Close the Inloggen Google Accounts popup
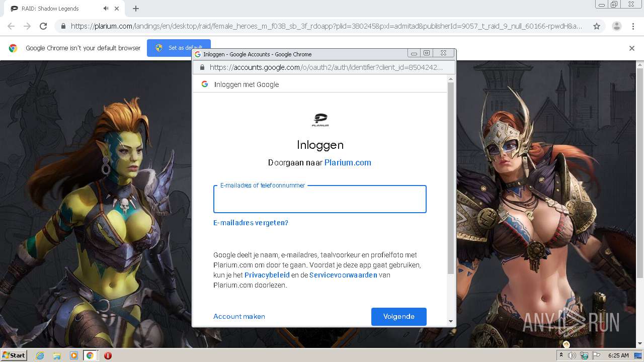The height and width of the screenshot is (362, 644). (443, 53)
